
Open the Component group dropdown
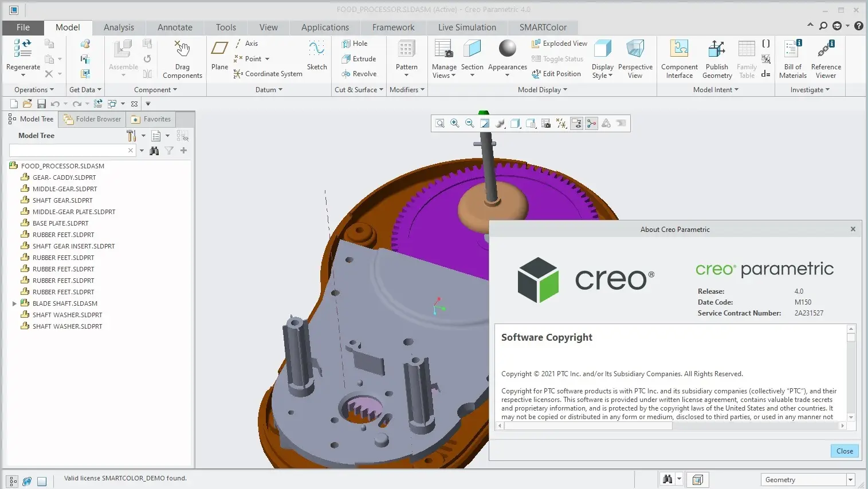tap(155, 90)
